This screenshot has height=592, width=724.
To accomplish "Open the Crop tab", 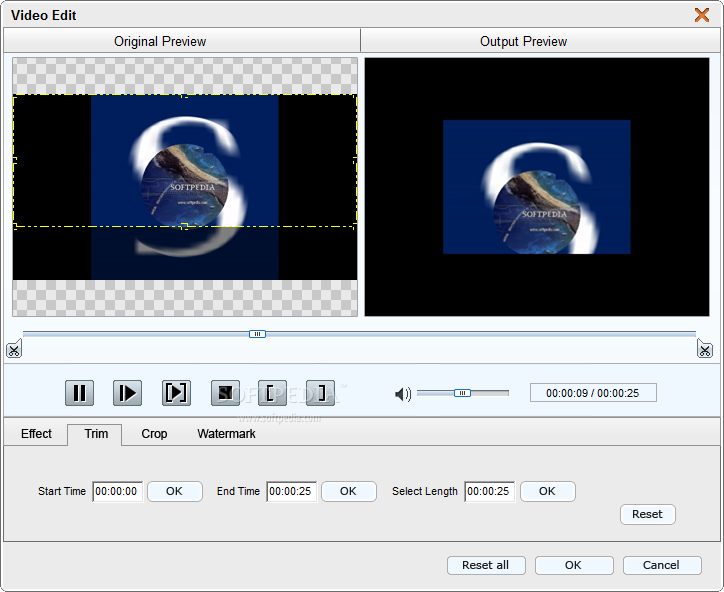I will pos(154,434).
